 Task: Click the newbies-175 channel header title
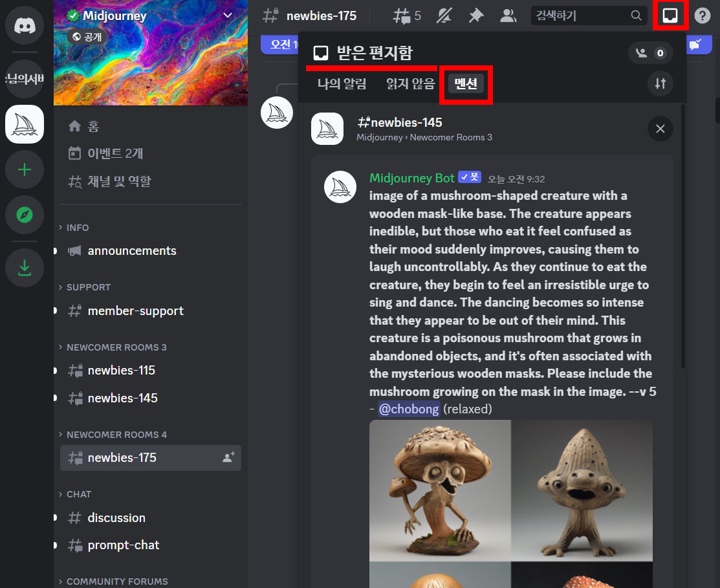[322, 16]
